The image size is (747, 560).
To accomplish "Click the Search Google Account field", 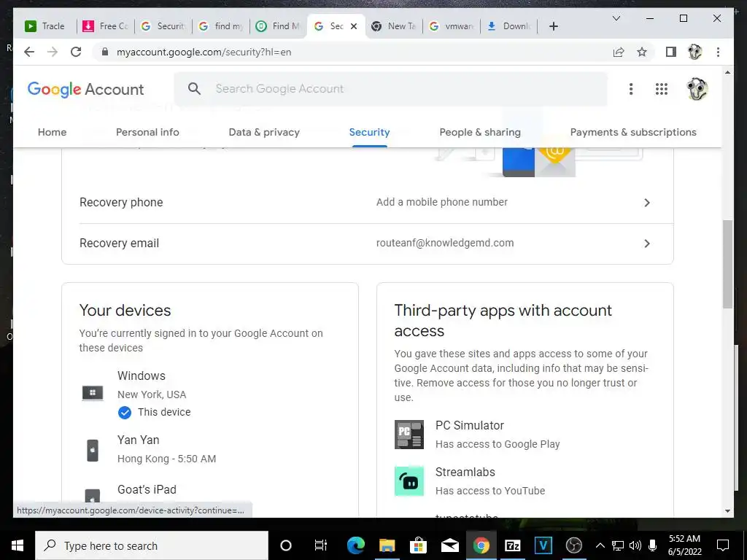I will click(391, 88).
